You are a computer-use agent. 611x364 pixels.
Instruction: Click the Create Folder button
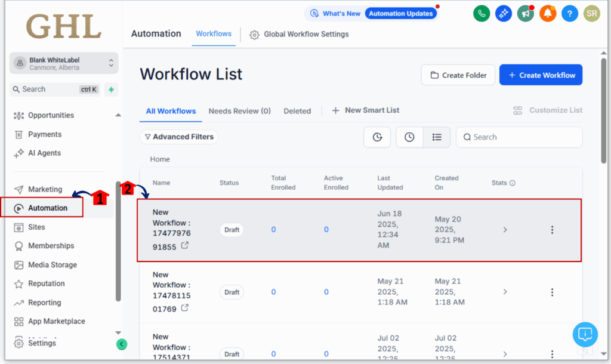[458, 75]
